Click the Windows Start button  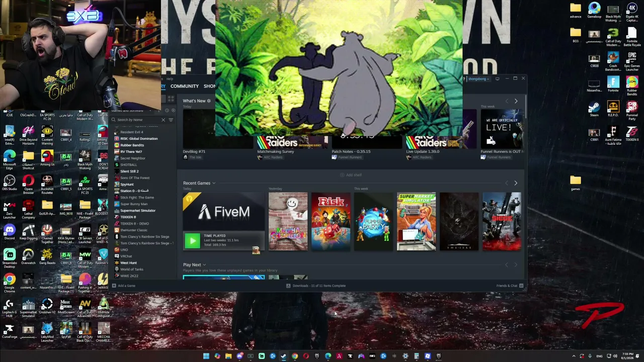(x=206, y=356)
